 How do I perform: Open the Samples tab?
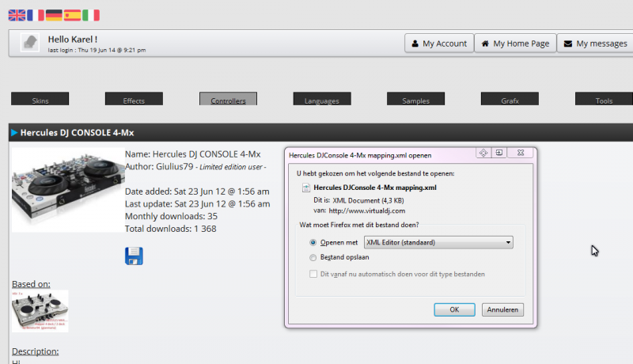coord(416,99)
